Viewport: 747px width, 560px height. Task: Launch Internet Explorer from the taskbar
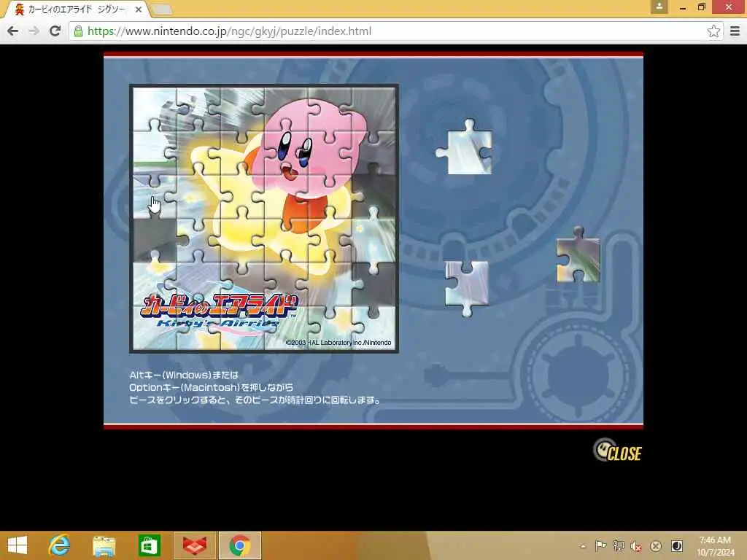60,545
